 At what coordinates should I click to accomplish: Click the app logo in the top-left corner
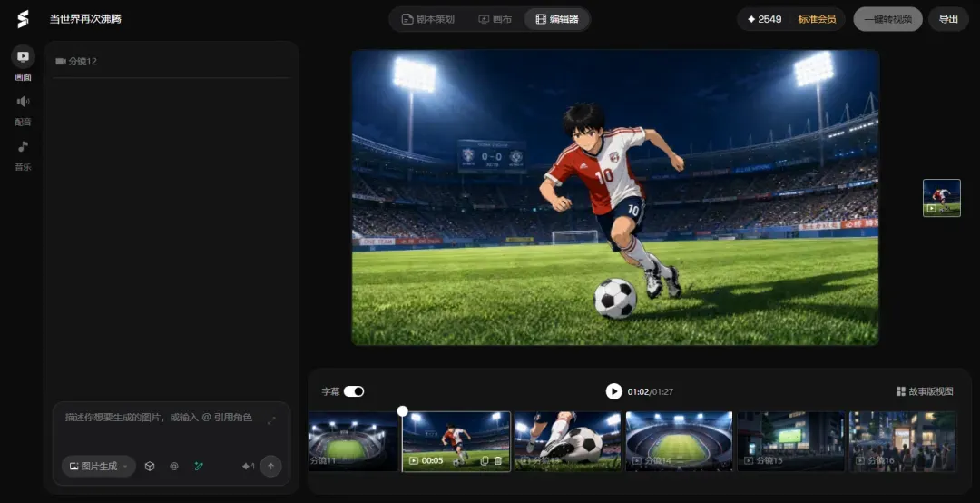click(x=23, y=19)
